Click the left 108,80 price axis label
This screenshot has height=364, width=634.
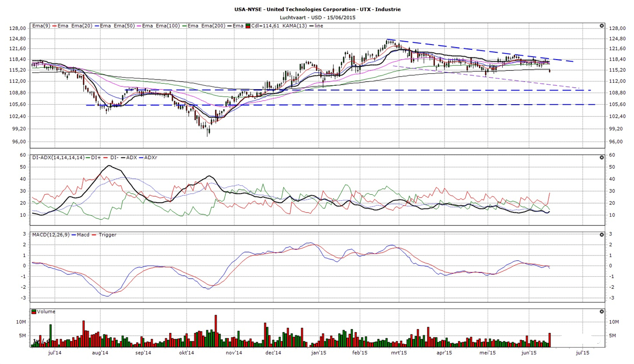coord(17,93)
